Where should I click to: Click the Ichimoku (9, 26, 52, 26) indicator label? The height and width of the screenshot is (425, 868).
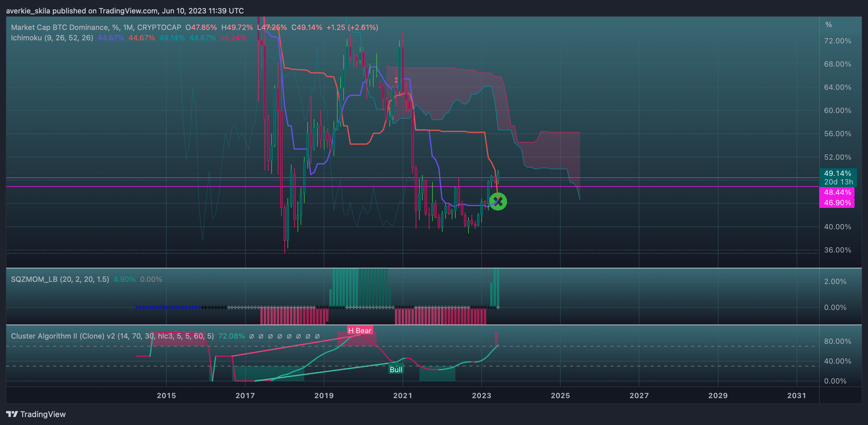tap(52, 38)
